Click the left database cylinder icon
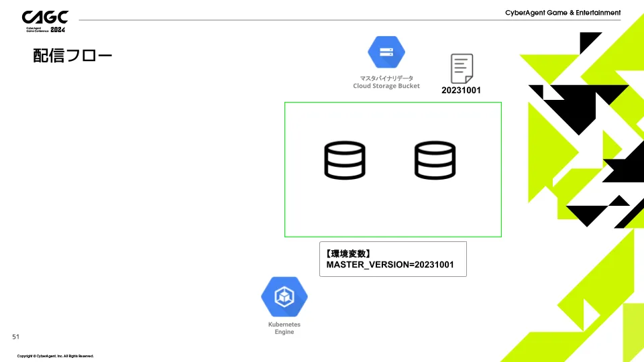Viewport: 644px width, 362px height. [x=345, y=161]
